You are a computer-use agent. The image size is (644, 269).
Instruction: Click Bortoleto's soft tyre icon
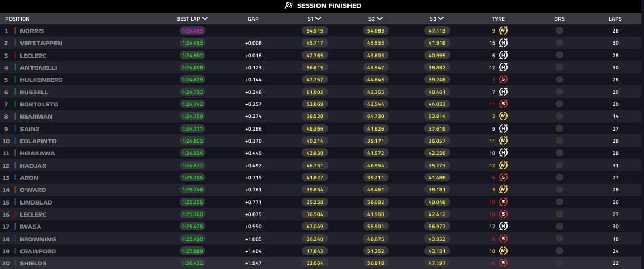point(503,104)
